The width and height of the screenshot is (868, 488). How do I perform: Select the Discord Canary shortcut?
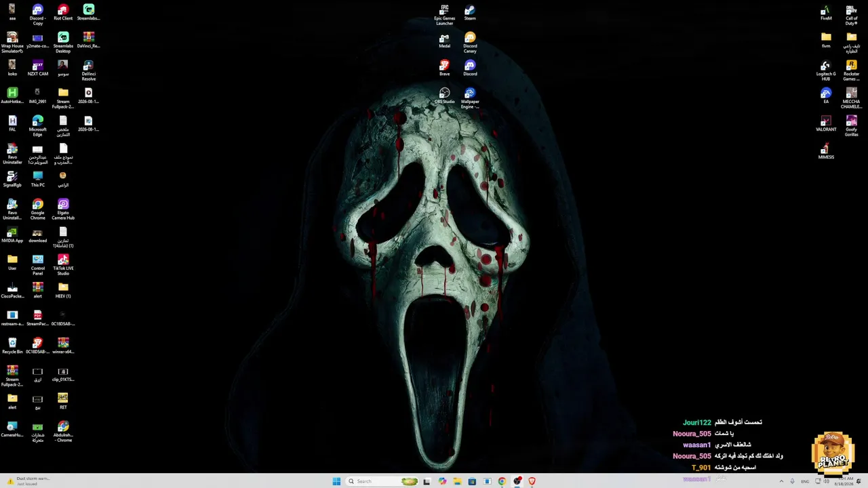click(470, 42)
